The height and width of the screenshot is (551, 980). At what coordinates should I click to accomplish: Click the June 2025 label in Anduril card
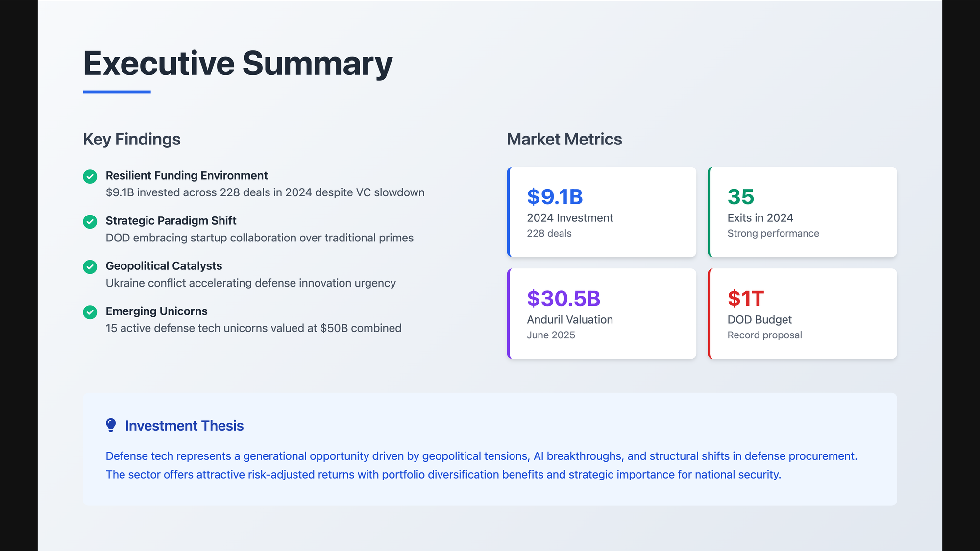pyautogui.click(x=551, y=335)
